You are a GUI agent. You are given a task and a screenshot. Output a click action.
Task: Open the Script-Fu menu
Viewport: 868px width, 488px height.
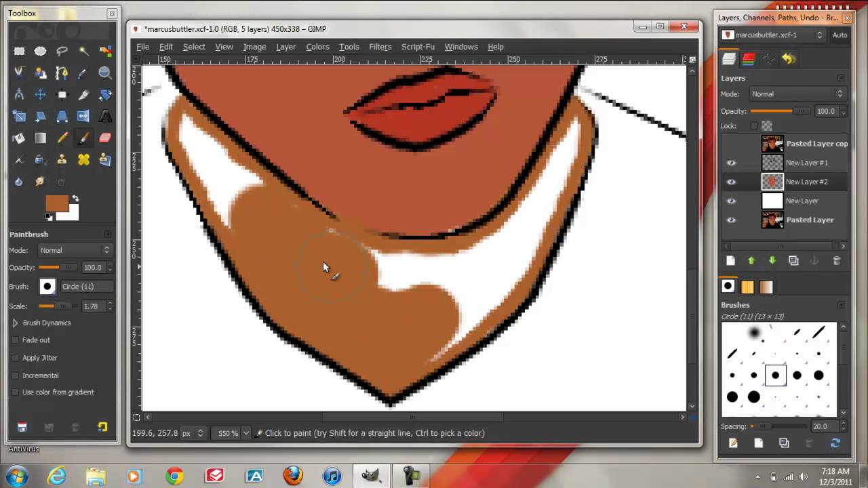point(418,47)
